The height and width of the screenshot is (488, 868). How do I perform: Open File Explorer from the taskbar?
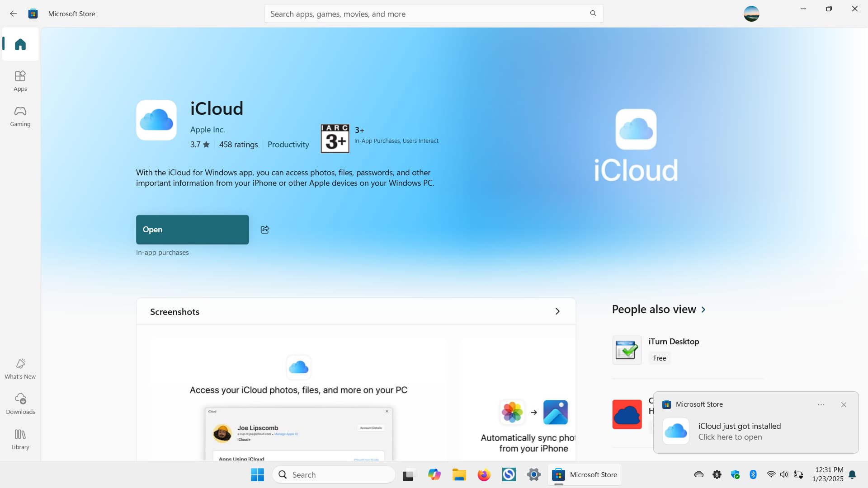459,474
